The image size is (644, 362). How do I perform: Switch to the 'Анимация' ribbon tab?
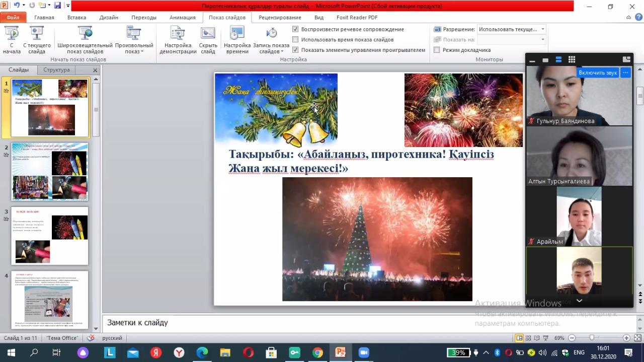coord(182,18)
